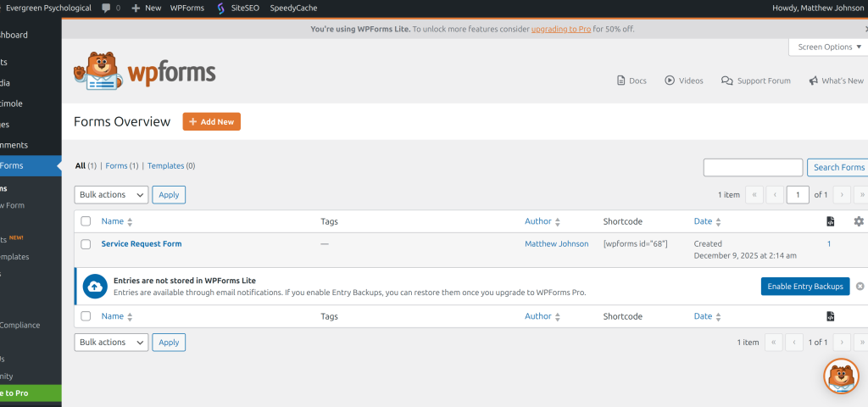The image size is (868, 407).
Task: Toggle select-all checkbox in table header
Action: 86,221
